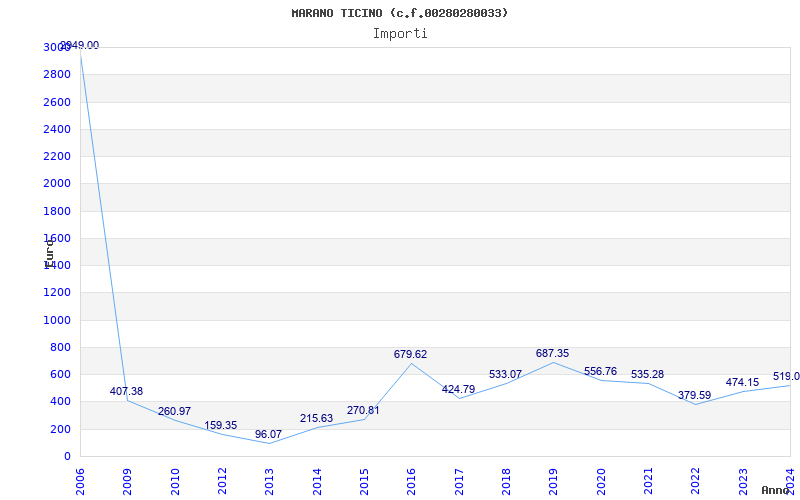Click the 2022 year axis label
This screenshot has height=500, width=800.
point(695,482)
